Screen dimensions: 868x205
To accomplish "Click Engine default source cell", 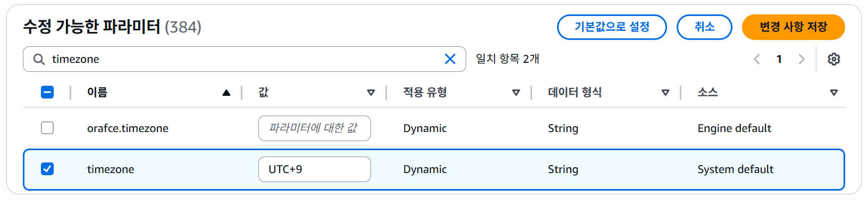I will coord(734,128).
